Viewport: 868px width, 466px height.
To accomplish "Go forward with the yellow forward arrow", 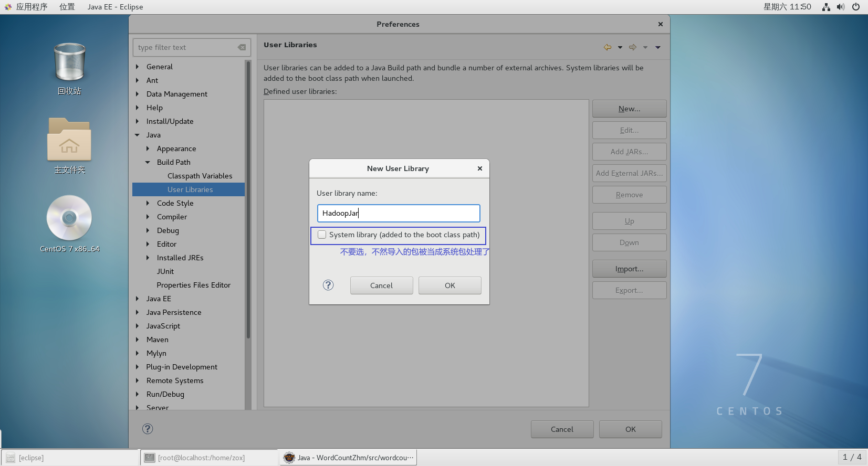I will pos(633,47).
